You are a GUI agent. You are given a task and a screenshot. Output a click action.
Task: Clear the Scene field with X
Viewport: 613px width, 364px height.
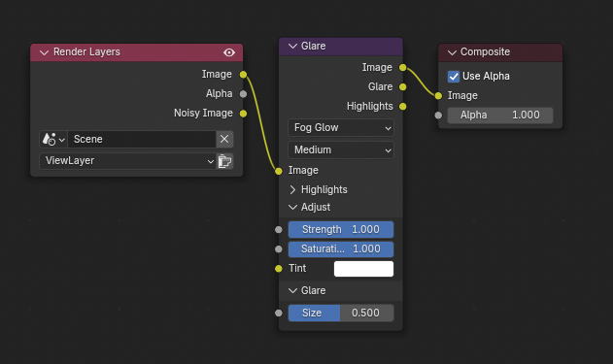[224, 139]
